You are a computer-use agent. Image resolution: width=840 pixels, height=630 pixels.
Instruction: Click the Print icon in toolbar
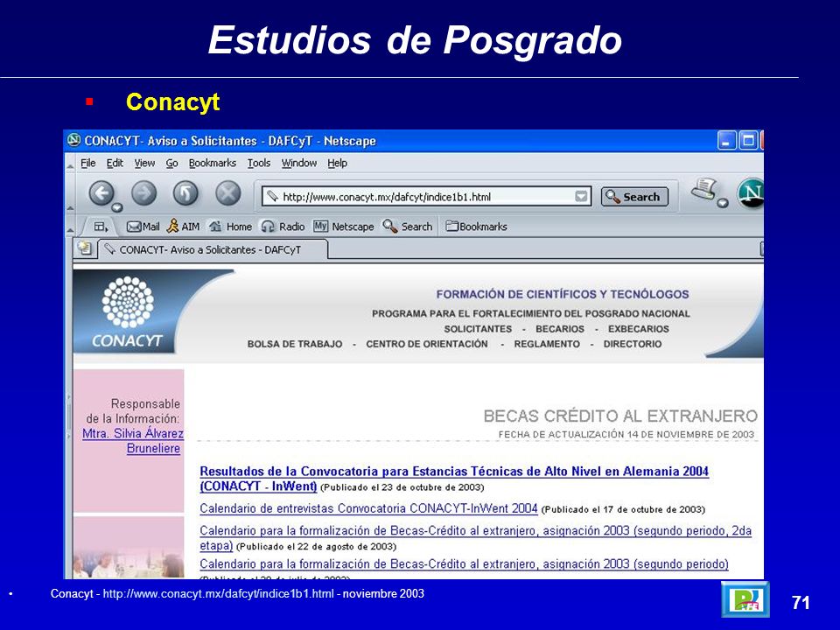[704, 189]
